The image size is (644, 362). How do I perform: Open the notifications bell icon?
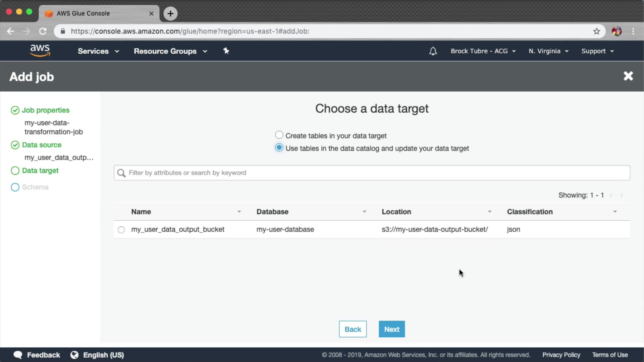[x=433, y=51]
